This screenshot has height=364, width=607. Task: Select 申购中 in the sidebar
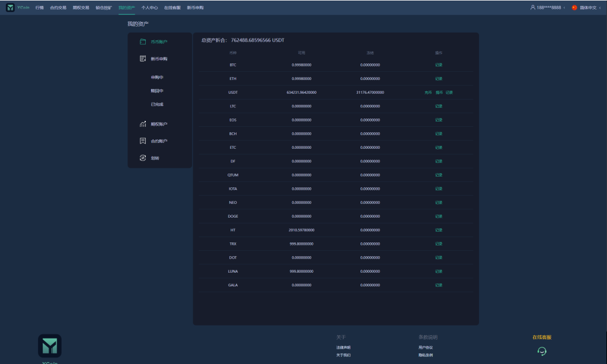[x=157, y=77]
